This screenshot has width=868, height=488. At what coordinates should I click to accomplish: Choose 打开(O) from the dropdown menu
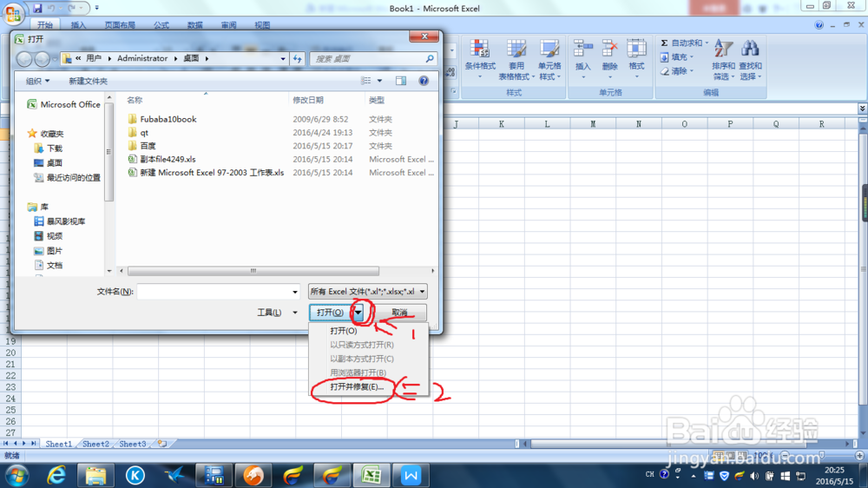pos(344,331)
